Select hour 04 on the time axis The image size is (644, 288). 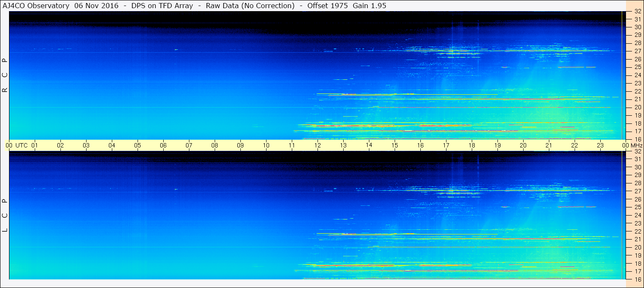tap(112, 145)
